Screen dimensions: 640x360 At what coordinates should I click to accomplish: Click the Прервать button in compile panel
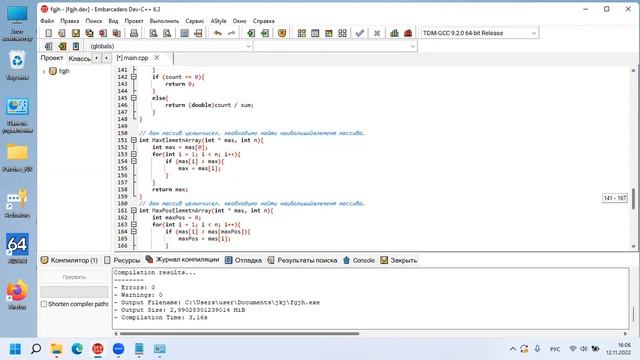[74, 277]
